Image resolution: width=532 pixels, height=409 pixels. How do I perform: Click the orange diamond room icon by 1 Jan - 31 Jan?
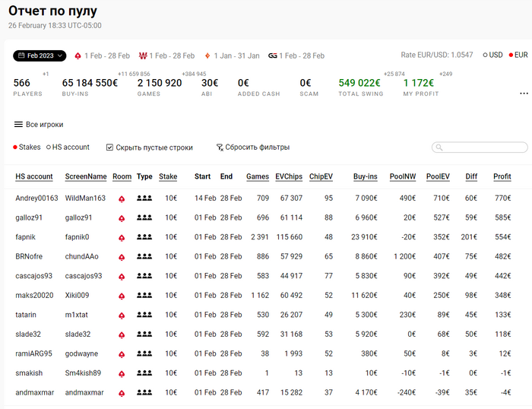click(207, 56)
